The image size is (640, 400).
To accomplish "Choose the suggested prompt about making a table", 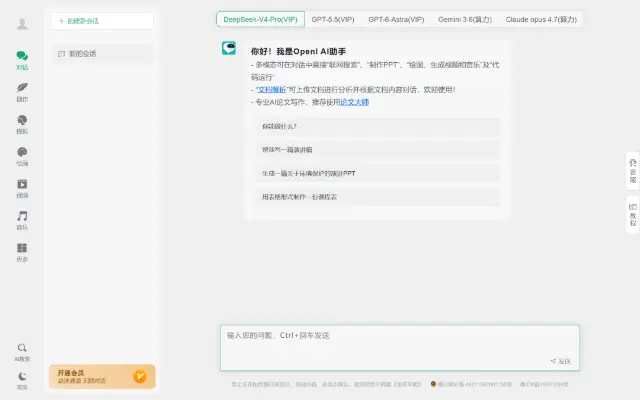I will tap(378, 197).
